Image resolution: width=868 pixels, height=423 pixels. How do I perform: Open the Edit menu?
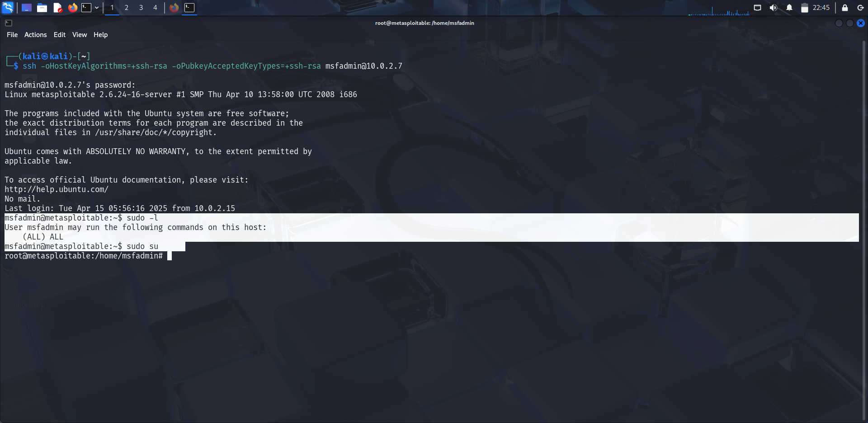(x=60, y=35)
